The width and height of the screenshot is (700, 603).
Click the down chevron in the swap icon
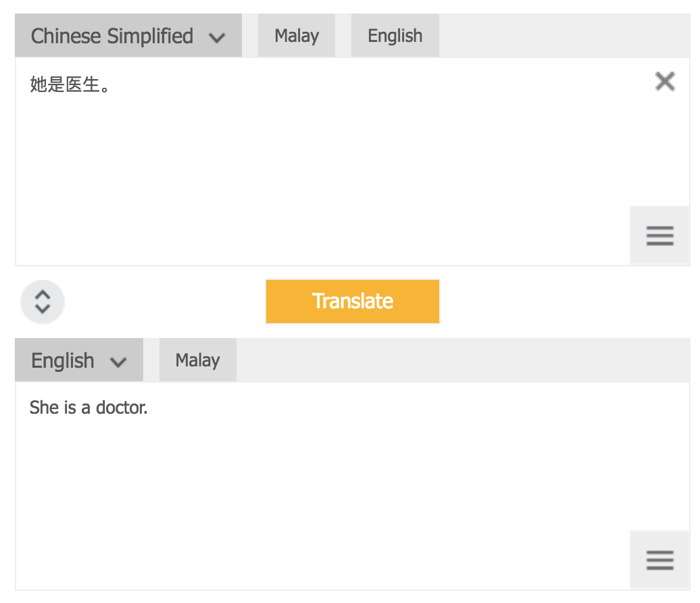coord(43,308)
